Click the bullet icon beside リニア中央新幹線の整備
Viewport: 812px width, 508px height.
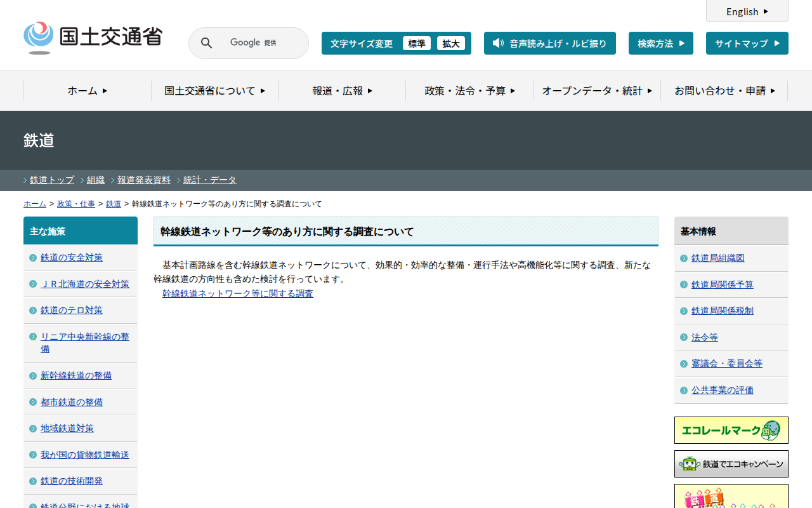tap(33, 337)
